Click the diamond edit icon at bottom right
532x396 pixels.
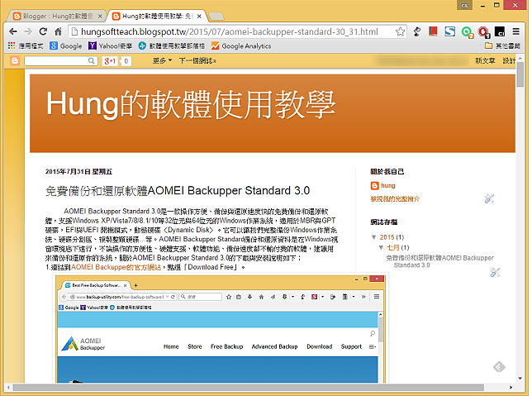pos(499,367)
